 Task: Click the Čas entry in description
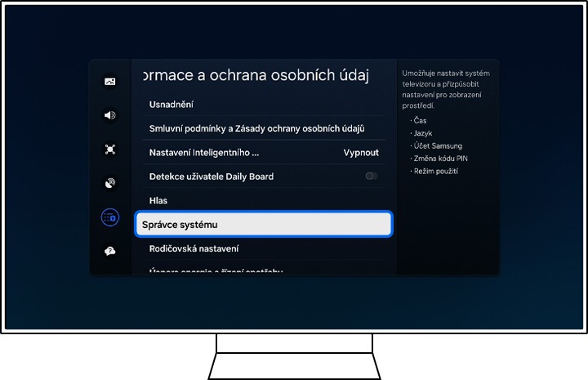click(420, 120)
